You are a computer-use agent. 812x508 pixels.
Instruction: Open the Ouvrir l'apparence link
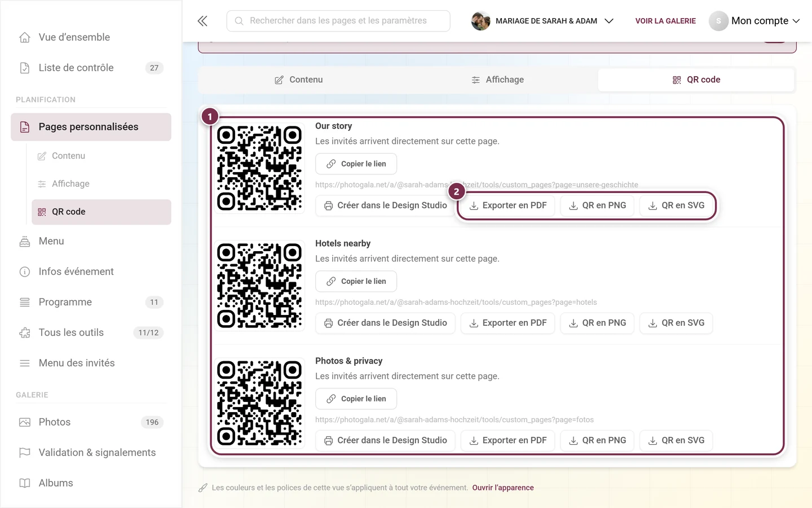[503, 488]
